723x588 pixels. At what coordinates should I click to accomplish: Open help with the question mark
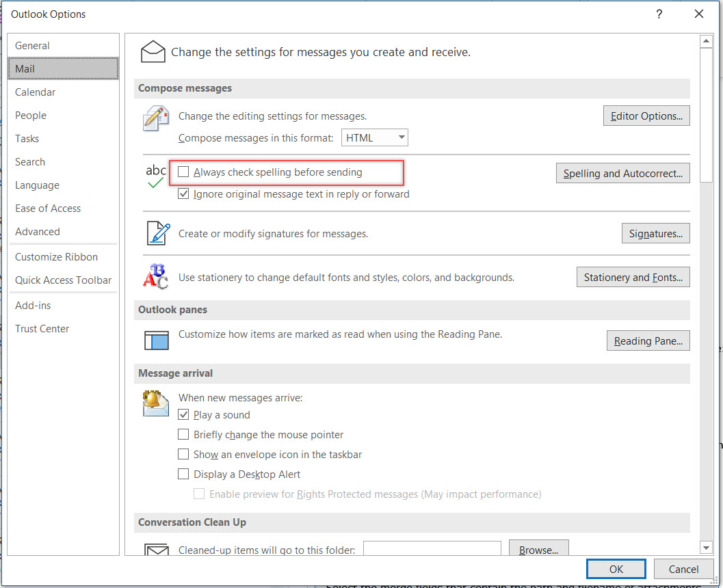click(659, 14)
